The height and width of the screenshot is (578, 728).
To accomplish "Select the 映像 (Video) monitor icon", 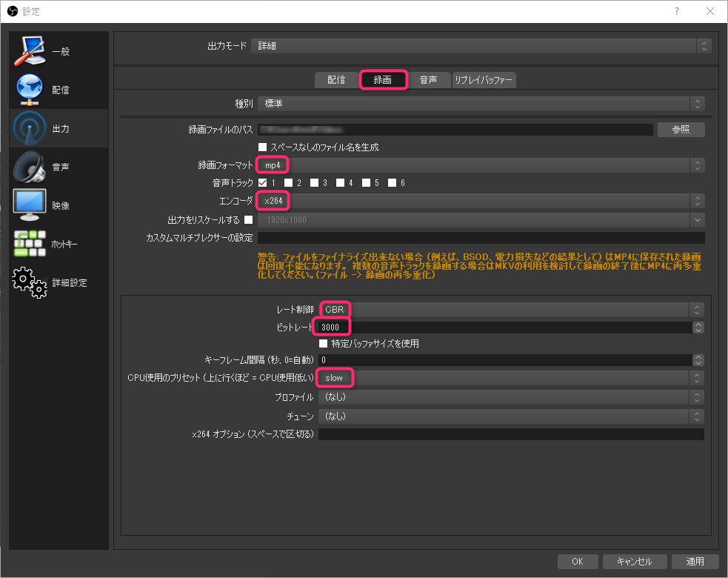I will (30, 205).
